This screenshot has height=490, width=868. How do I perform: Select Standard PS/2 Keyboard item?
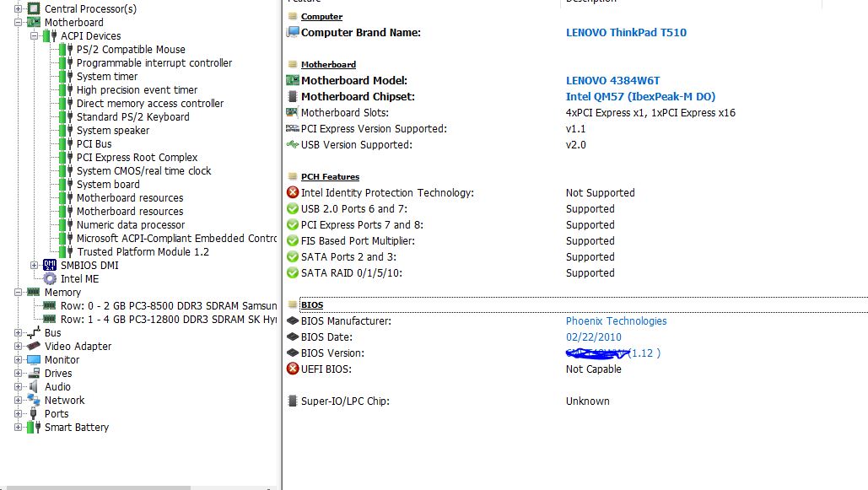(x=133, y=117)
